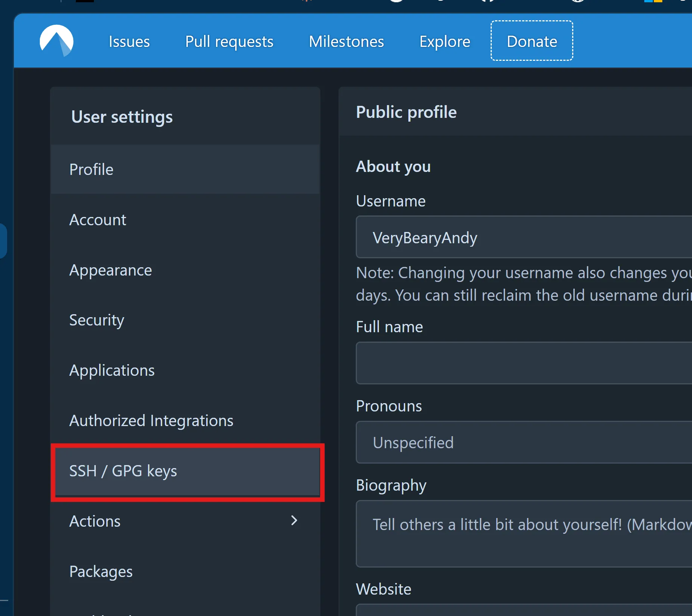The width and height of the screenshot is (692, 616).
Task: Select Profile in user settings
Action: [x=185, y=169]
